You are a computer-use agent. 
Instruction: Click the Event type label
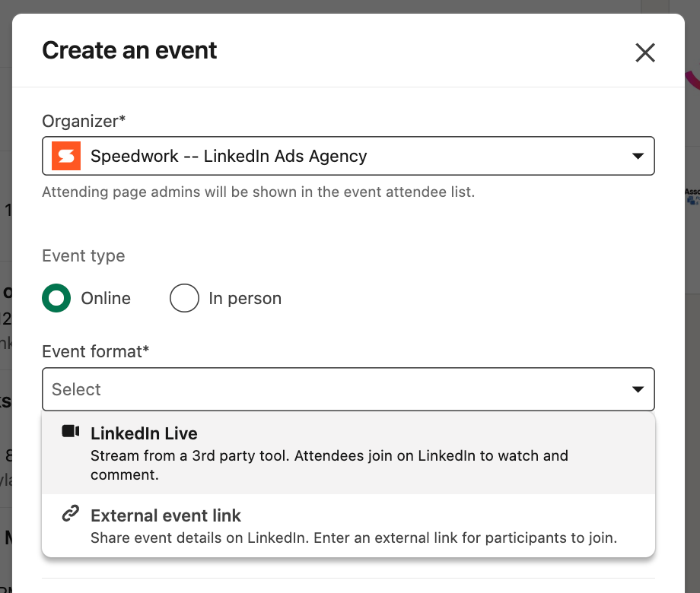click(84, 256)
